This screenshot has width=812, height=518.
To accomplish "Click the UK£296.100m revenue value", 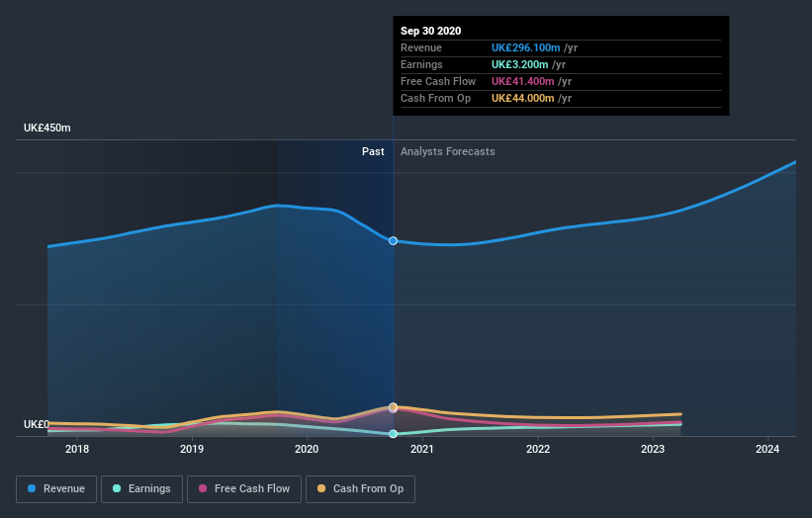I will (x=525, y=47).
